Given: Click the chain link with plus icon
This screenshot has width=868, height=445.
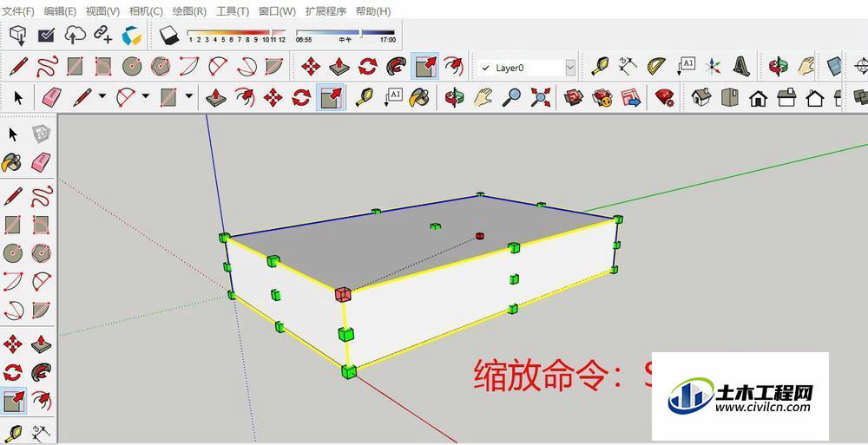Looking at the screenshot, I should 102,35.
